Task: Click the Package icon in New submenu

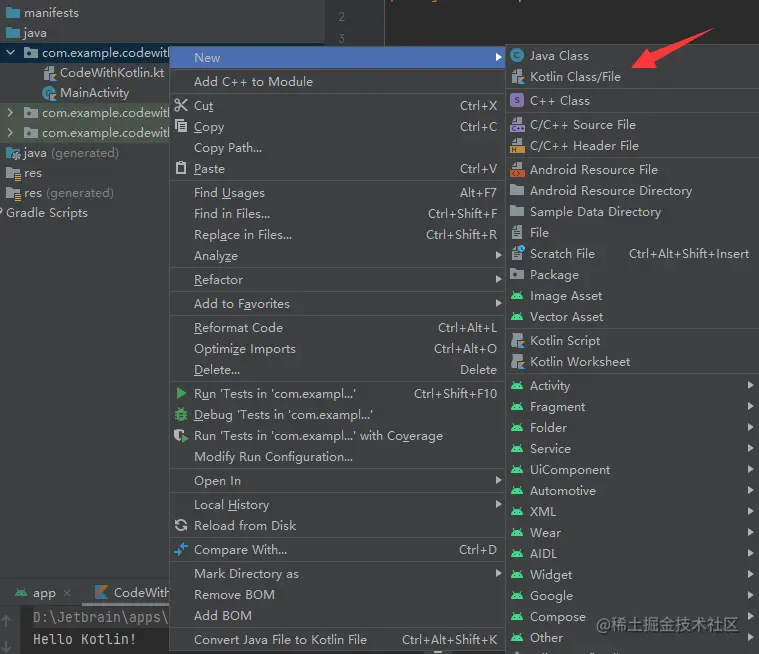Action: pyautogui.click(x=517, y=274)
